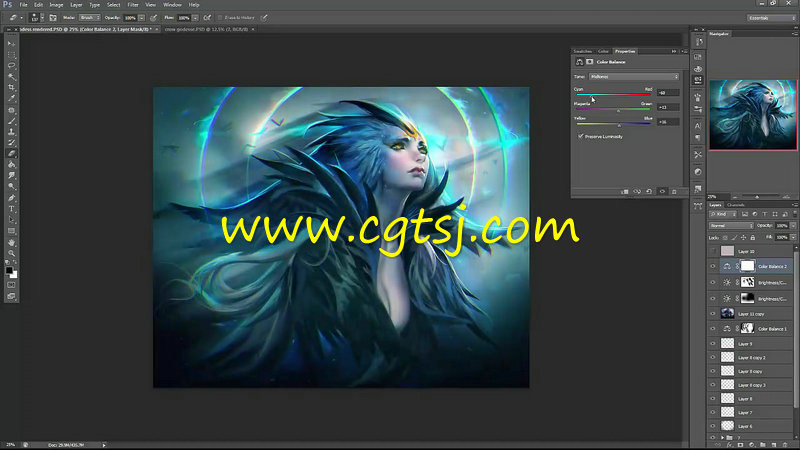This screenshot has height=450, width=800.
Task: Hide the Layer 9 layer
Action: pos(713,343)
